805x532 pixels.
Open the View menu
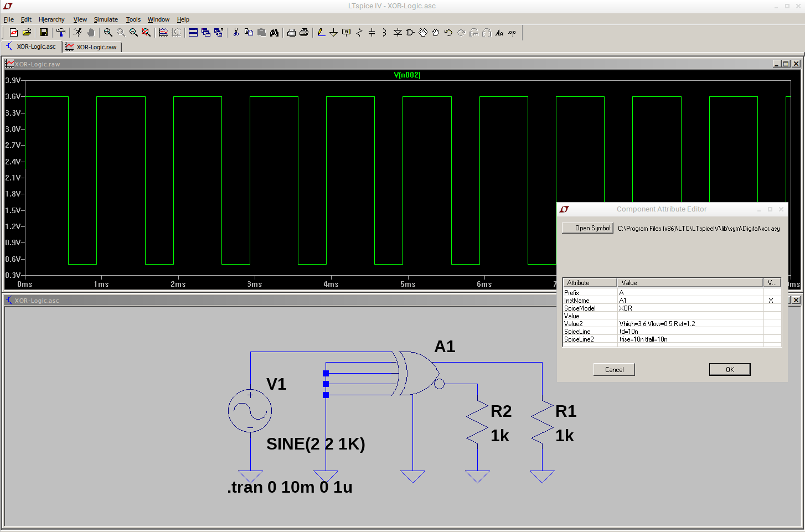[80, 19]
